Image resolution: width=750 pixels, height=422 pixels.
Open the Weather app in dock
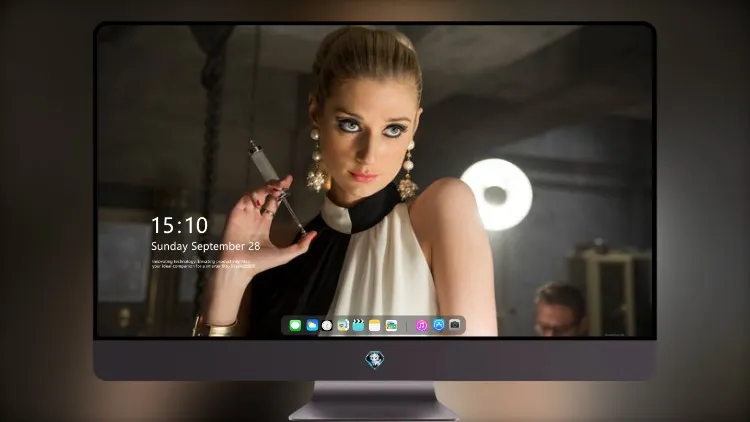pos(312,325)
